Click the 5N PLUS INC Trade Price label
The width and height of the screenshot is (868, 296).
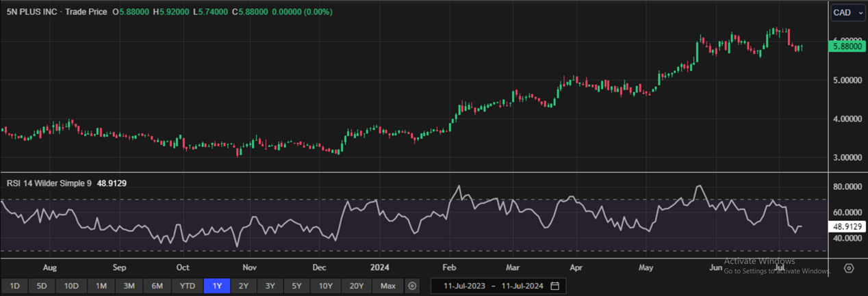(x=57, y=12)
